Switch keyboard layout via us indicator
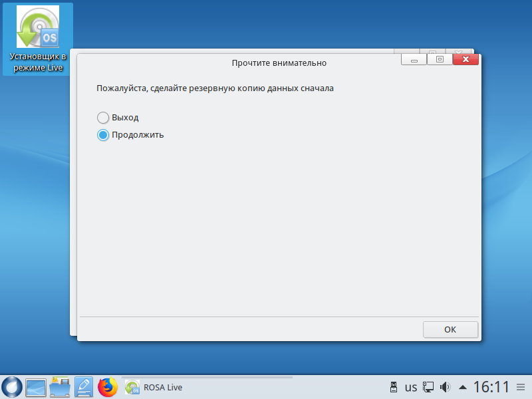The image size is (532, 399). click(x=411, y=387)
